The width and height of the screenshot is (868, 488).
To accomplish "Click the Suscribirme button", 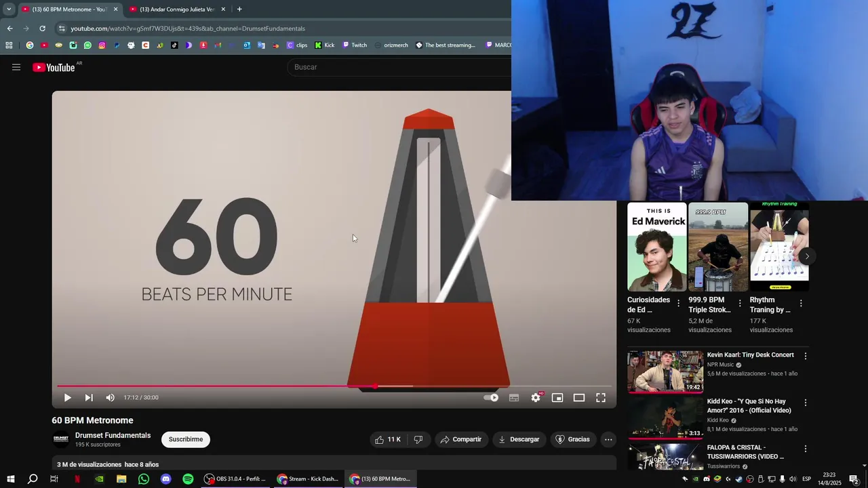I will pos(186,439).
